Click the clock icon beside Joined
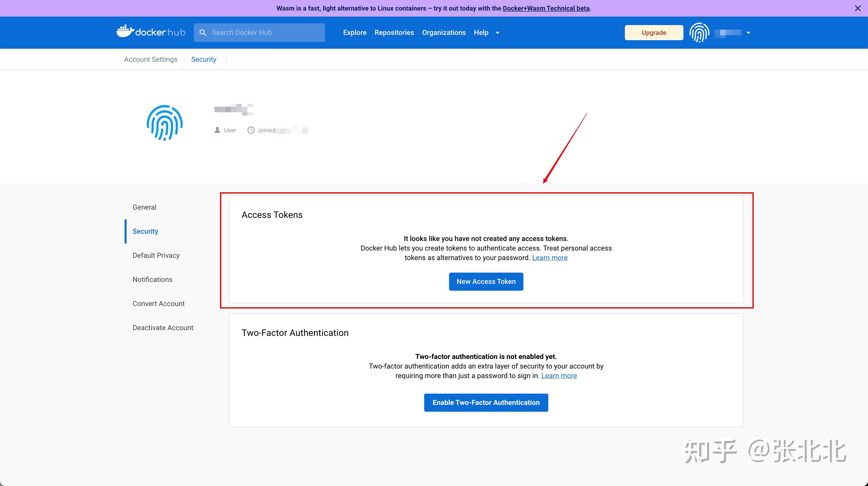This screenshot has height=486, width=868. click(251, 130)
